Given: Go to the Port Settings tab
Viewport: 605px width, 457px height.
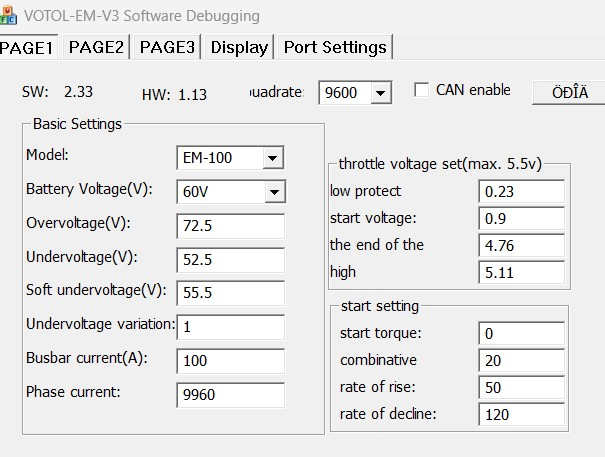Looking at the screenshot, I should pyautogui.click(x=334, y=47).
